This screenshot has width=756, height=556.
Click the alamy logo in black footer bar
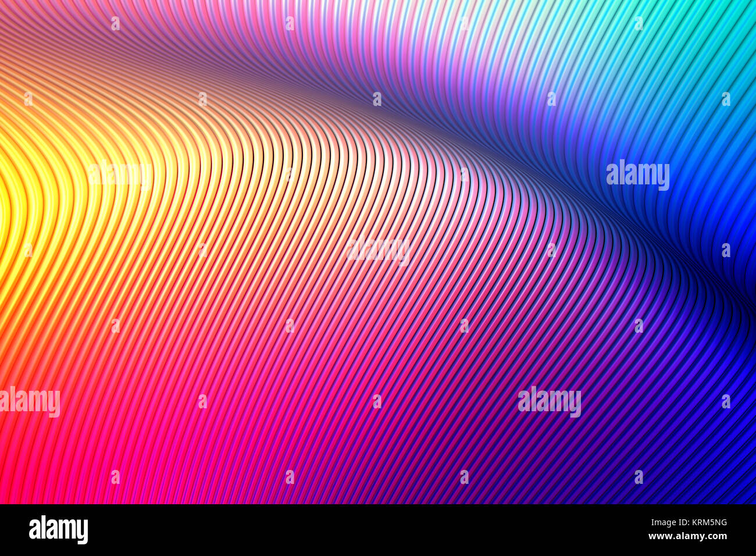click(x=58, y=530)
